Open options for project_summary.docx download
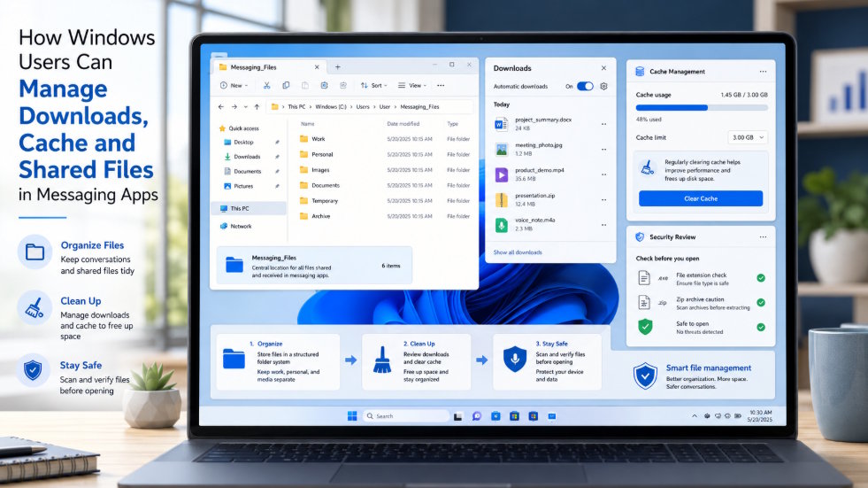The image size is (868, 488). click(x=604, y=124)
